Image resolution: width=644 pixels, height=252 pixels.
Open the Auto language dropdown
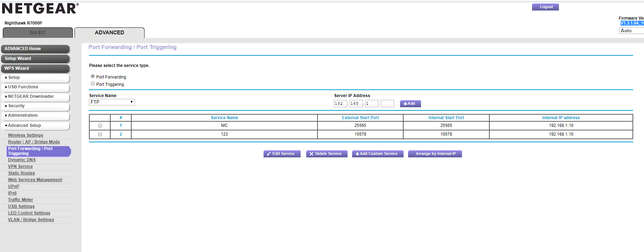[631, 30]
